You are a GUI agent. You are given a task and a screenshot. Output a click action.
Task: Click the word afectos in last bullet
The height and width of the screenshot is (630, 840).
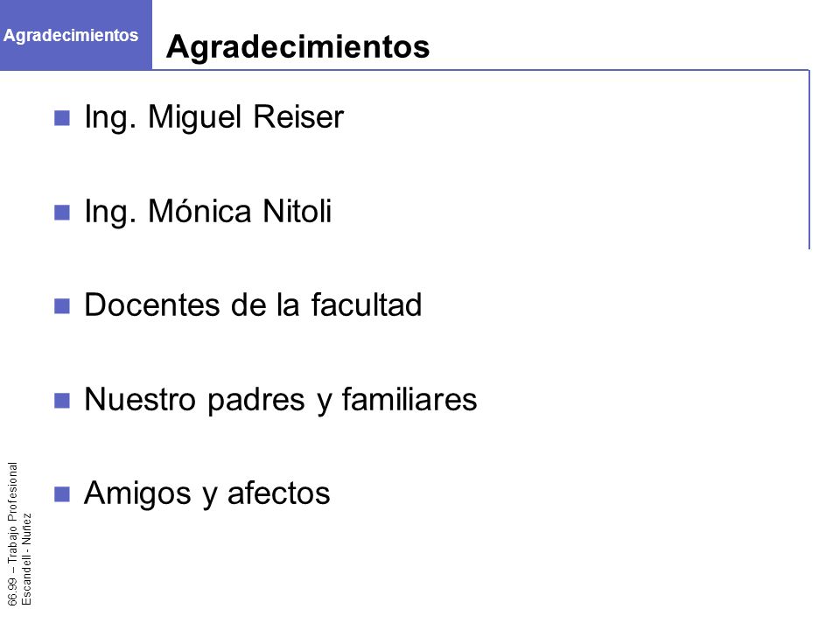pos(278,493)
